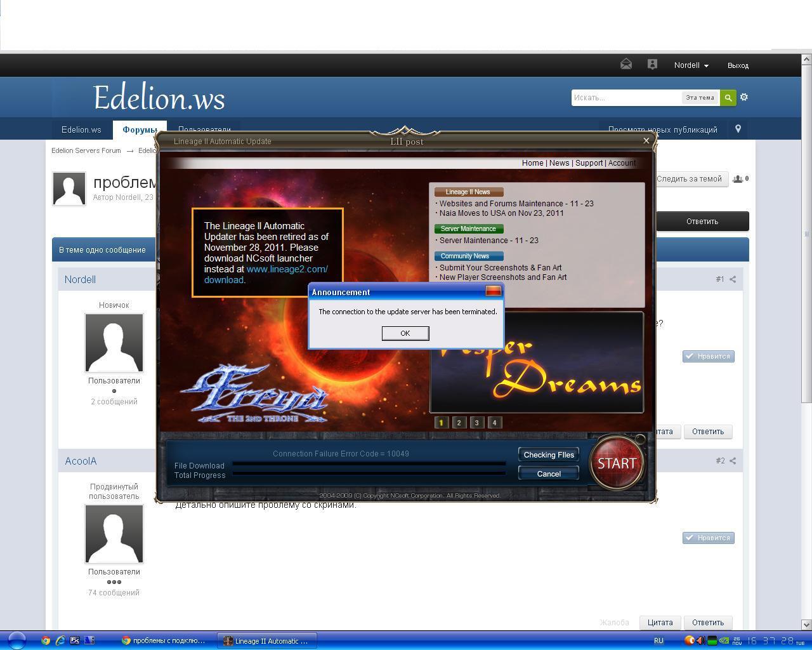Click Cancel in the updater
Image resolution: width=812 pixels, height=650 pixels.
pyautogui.click(x=549, y=474)
